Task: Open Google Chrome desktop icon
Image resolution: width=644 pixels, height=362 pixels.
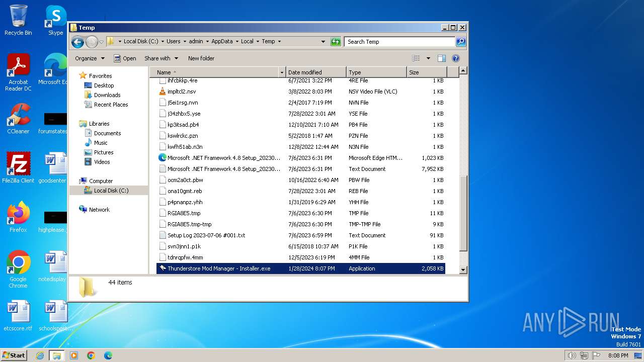Action: [x=18, y=269]
